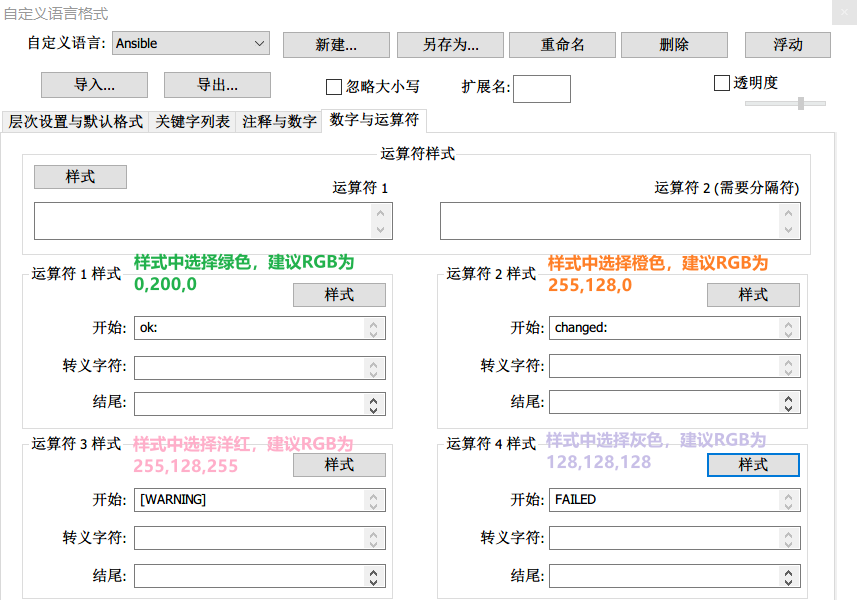Click the 重命名 button
The image size is (858, 600).
point(564,44)
